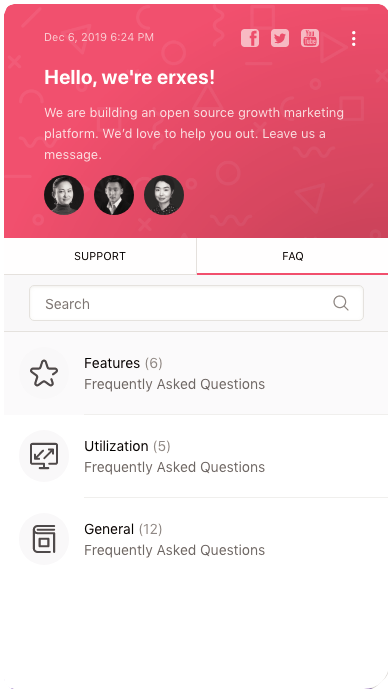The height and width of the screenshot is (689, 388).
Task: Open the Twitter profile icon
Action: pos(280,38)
